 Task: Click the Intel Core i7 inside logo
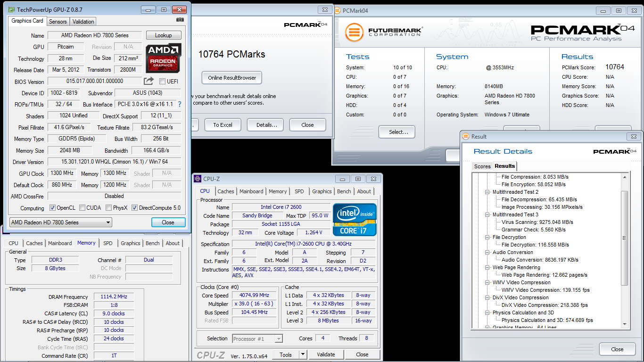[x=355, y=220]
